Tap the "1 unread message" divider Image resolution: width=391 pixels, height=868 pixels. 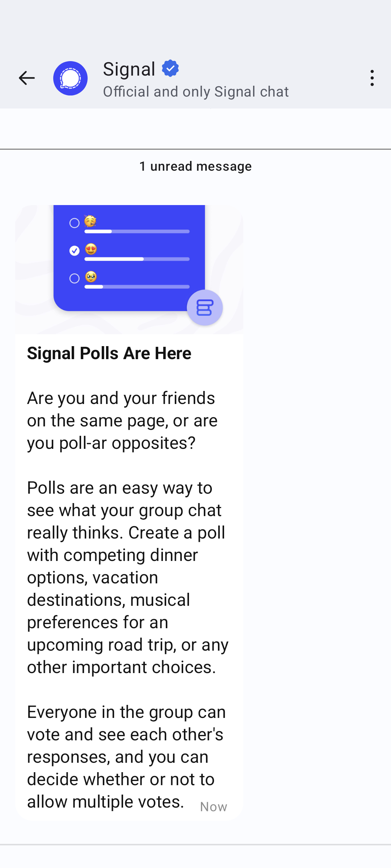195,166
